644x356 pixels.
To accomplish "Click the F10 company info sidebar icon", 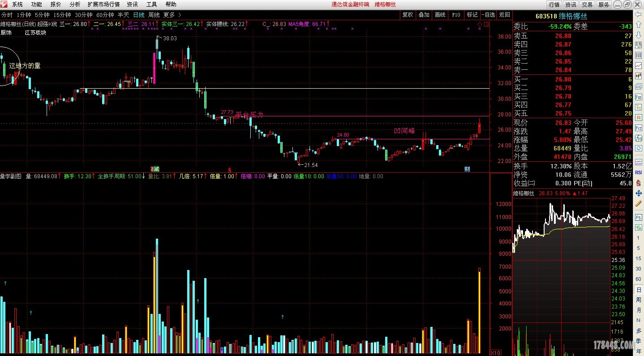I will click(x=638, y=96).
